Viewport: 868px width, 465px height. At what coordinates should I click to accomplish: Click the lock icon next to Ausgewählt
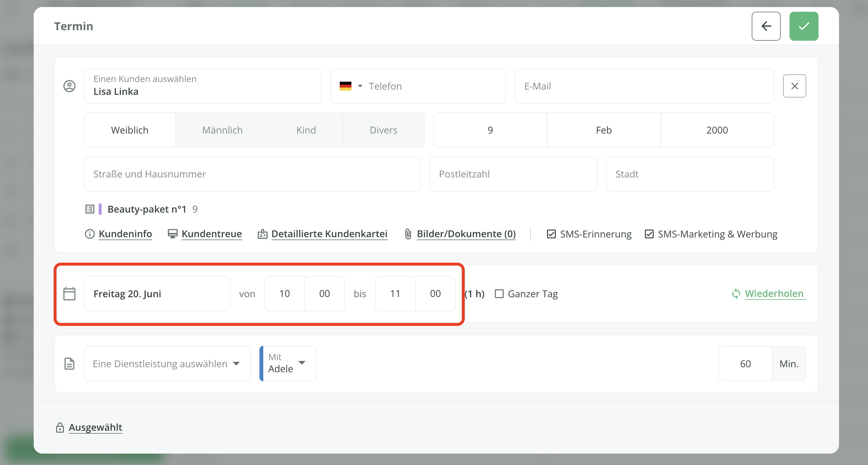pos(60,427)
